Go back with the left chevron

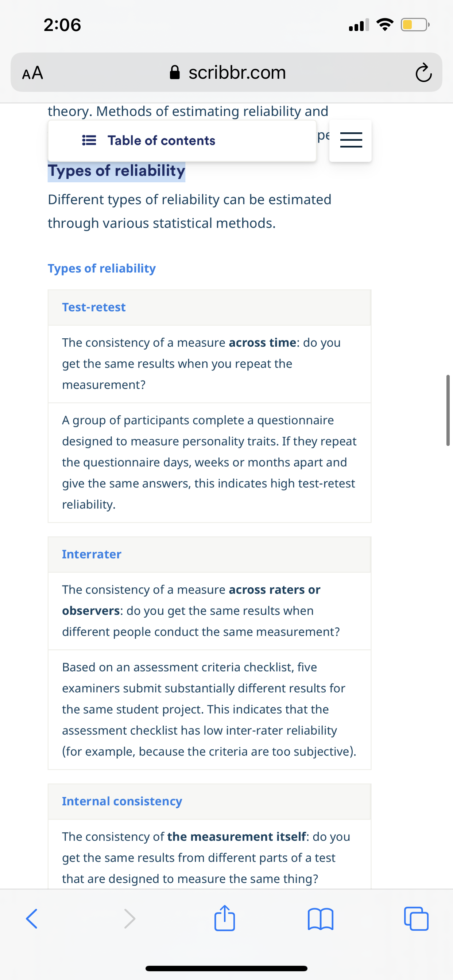(32, 919)
